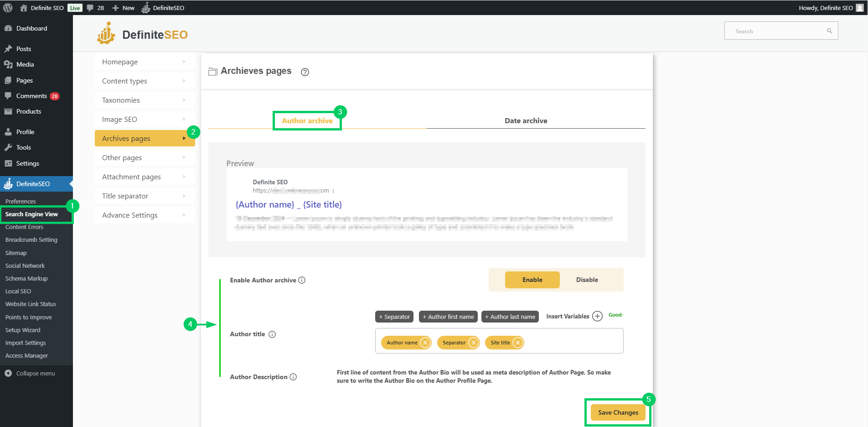This screenshot has width=868, height=427.
Task: Remove the Author name tag
Action: [425, 343]
